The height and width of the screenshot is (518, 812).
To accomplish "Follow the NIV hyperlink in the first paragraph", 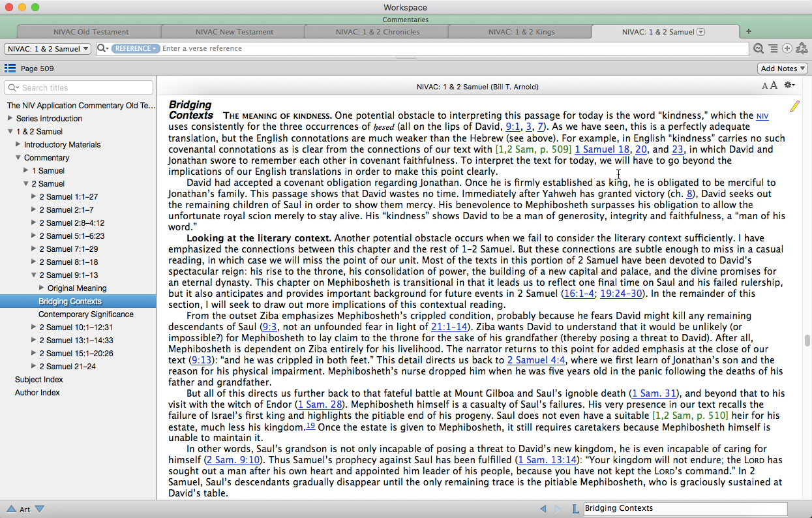I will (762, 116).
